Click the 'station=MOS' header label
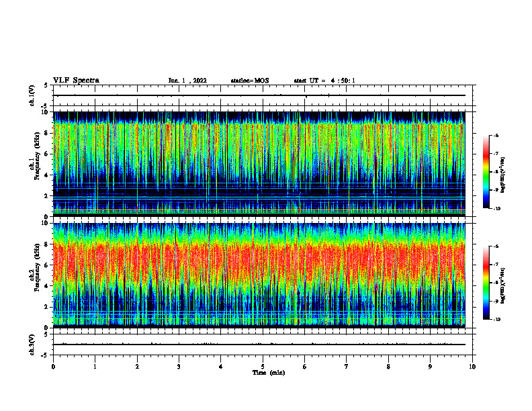Screen dimensions: 532x411 tap(250, 81)
